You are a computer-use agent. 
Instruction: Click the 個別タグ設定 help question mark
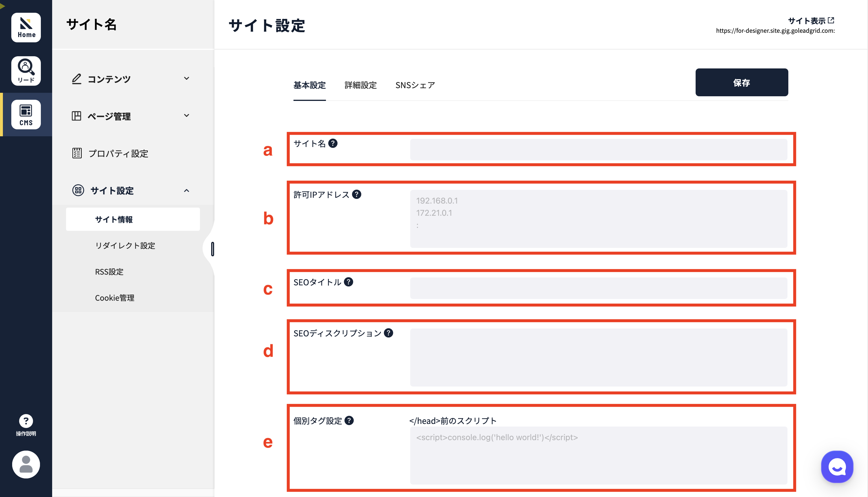349,420
